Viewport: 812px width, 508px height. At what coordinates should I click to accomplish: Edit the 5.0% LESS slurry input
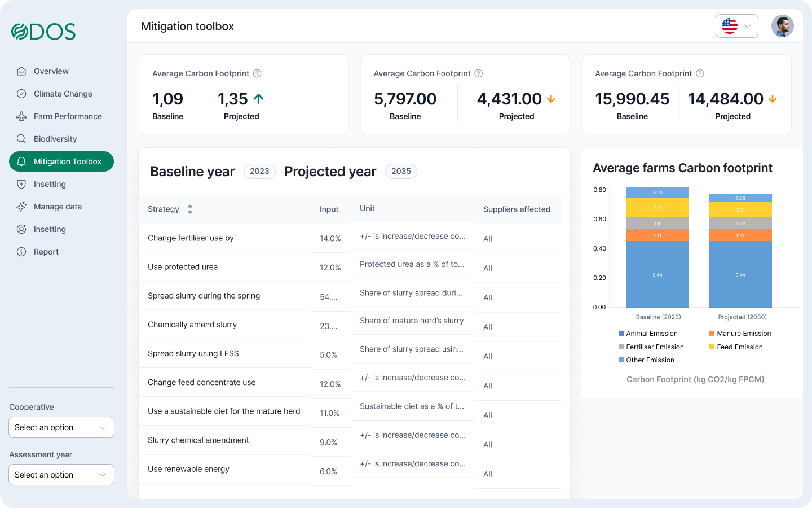point(329,355)
